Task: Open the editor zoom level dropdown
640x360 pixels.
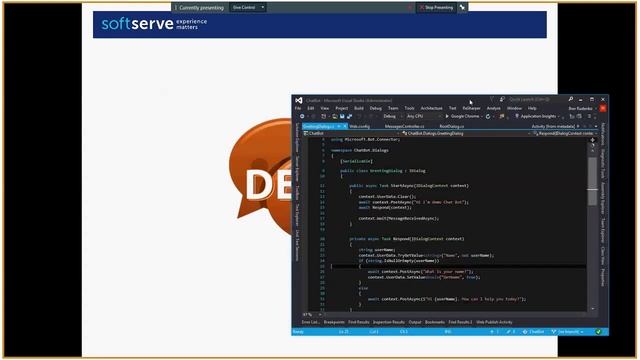Action: (x=312, y=315)
